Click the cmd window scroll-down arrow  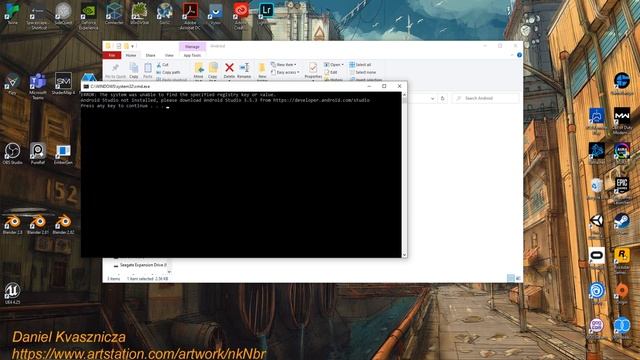coord(404,255)
